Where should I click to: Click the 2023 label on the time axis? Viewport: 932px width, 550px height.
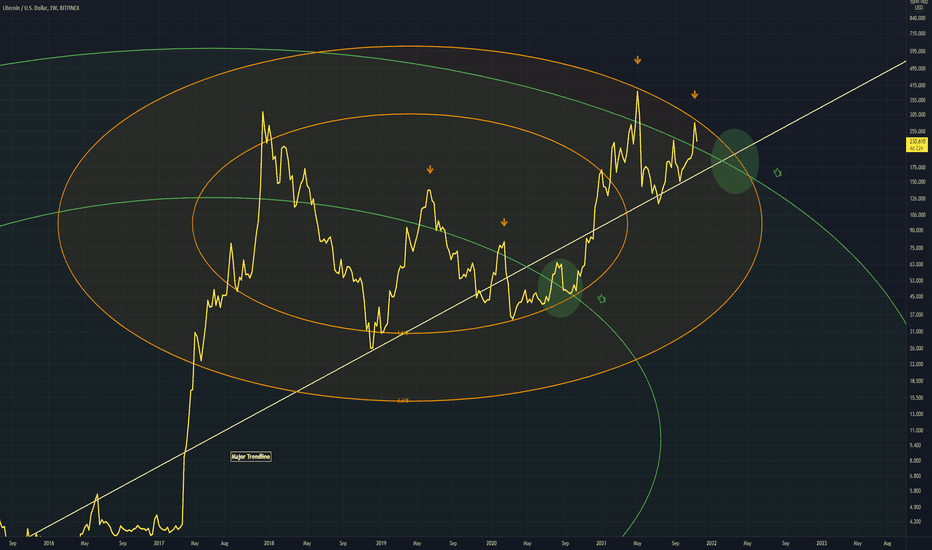coord(821,543)
